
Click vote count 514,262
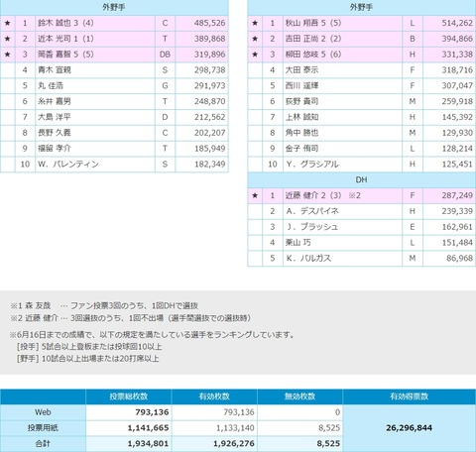pyautogui.click(x=457, y=23)
